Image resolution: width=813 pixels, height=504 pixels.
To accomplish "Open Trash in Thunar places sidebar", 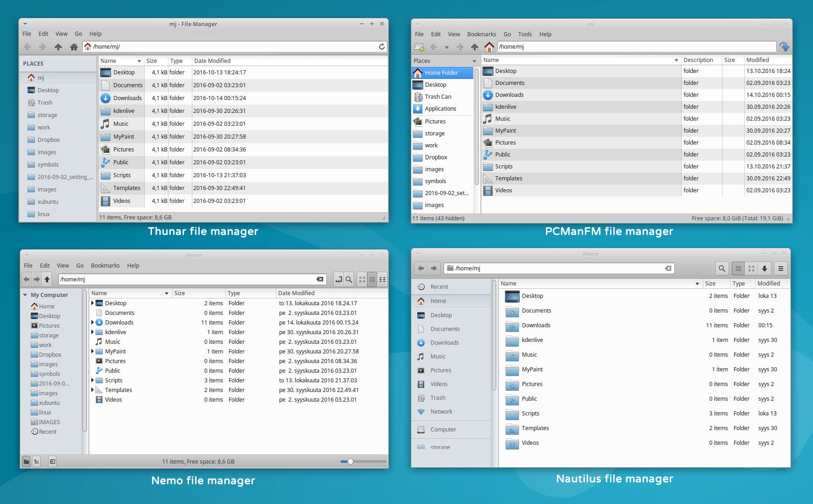I will coord(45,102).
